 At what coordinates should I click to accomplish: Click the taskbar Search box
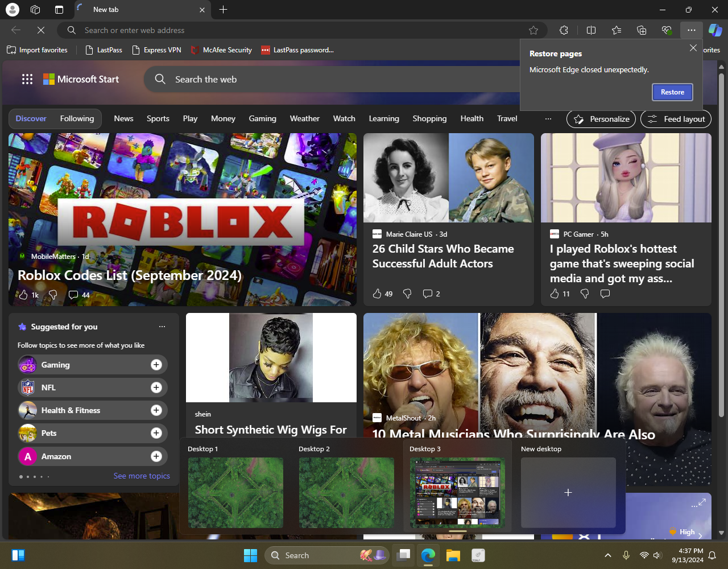point(327,555)
